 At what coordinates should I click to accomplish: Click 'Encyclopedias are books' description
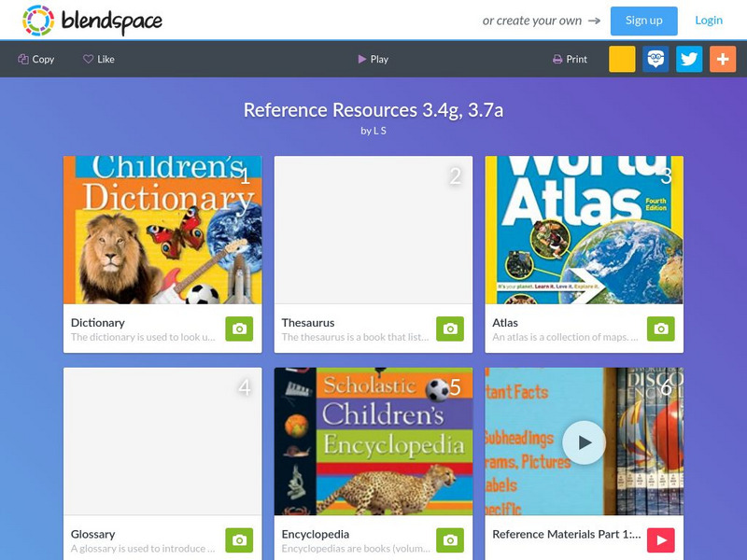356,549
